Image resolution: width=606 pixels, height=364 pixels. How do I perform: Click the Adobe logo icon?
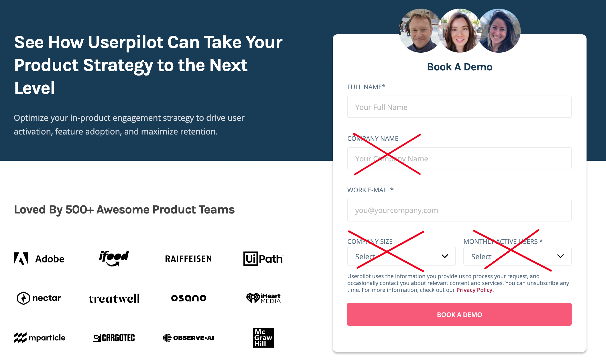coord(20,258)
